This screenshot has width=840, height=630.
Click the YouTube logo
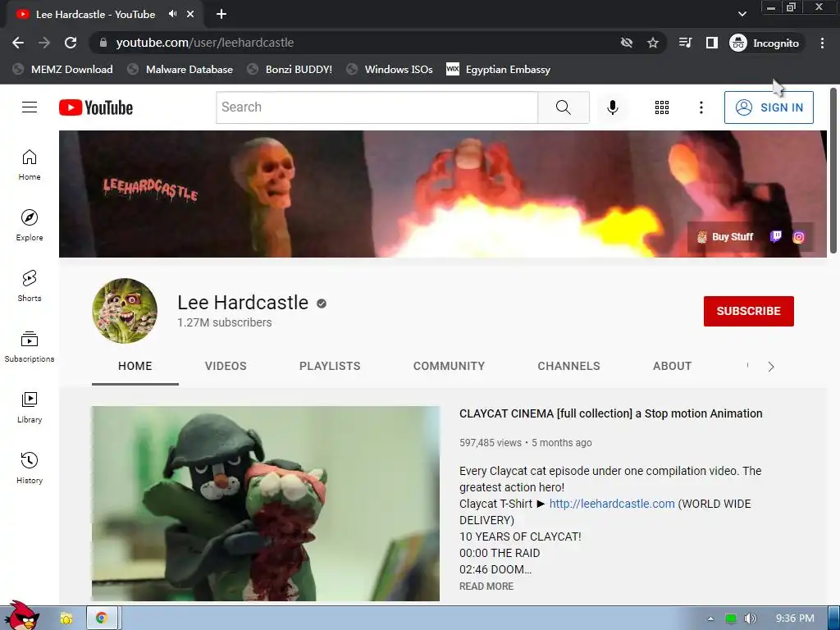[x=96, y=107]
